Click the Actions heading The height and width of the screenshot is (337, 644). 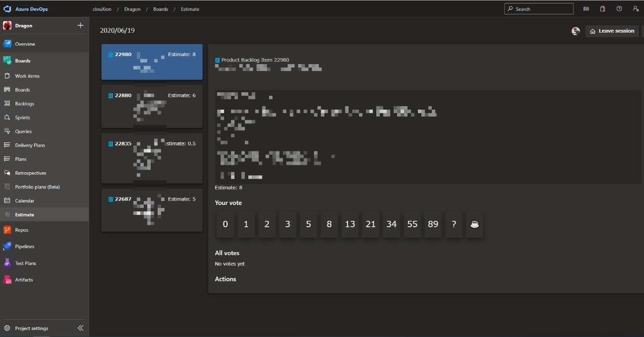tap(226, 279)
